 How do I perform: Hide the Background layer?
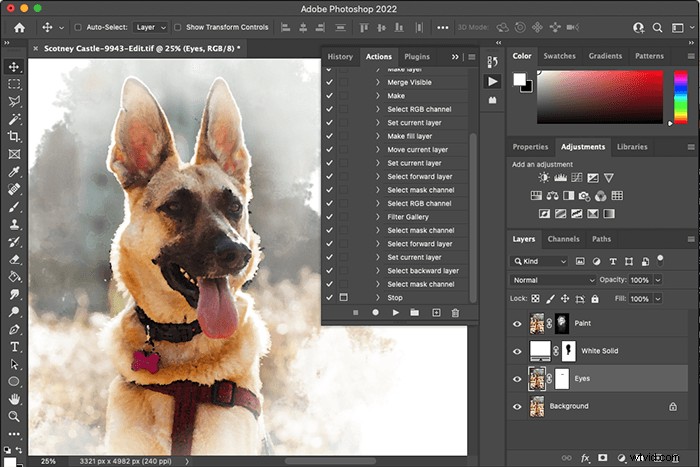(x=517, y=407)
